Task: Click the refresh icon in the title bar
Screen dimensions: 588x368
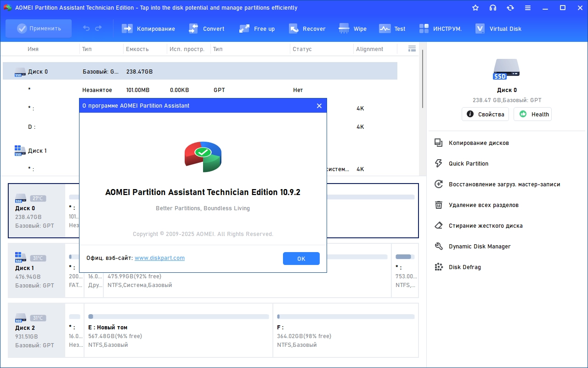Action: (510, 8)
